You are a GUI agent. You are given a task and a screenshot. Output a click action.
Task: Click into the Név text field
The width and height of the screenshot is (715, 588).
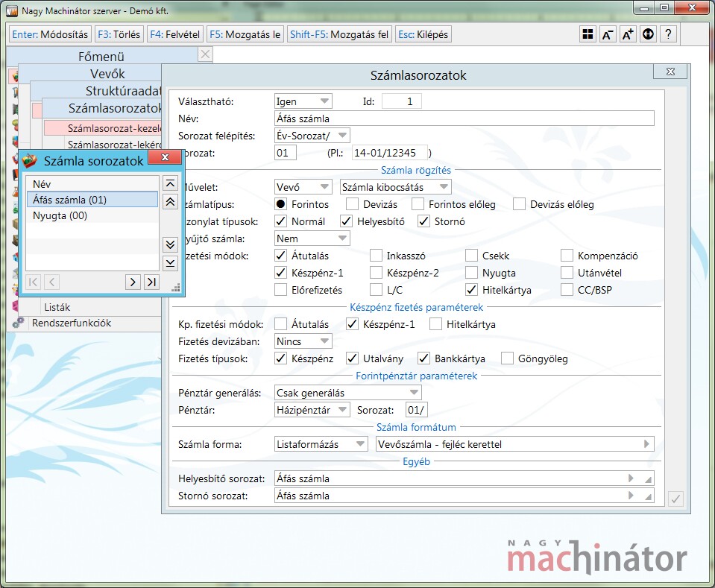point(464,118)
